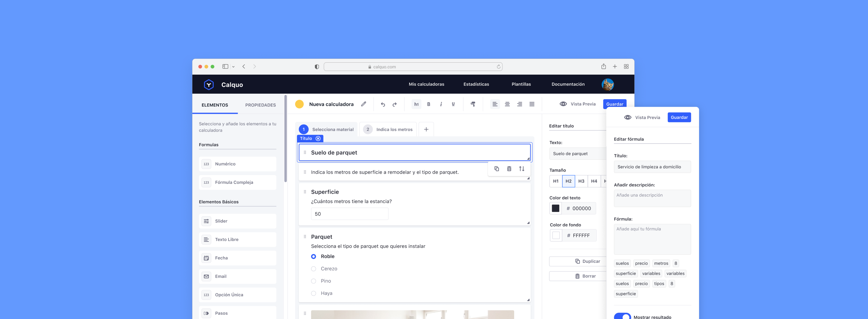Screen dimensions: 868x319
Task: Click the Fórmula text area
Action: (652, 239)
